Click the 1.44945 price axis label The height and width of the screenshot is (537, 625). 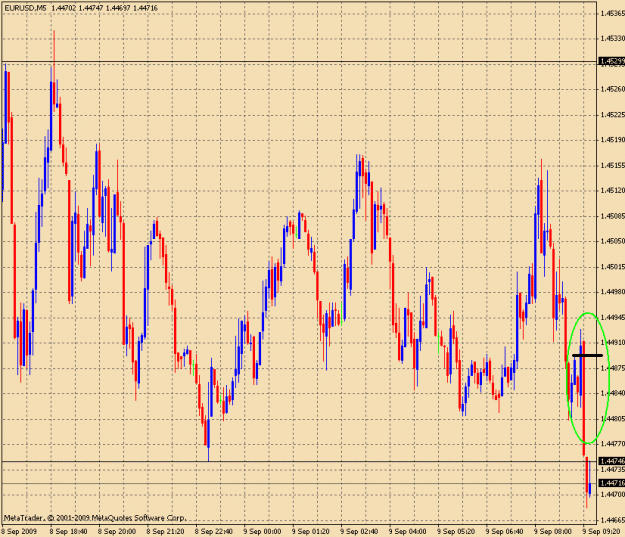[x=613, y=318]
